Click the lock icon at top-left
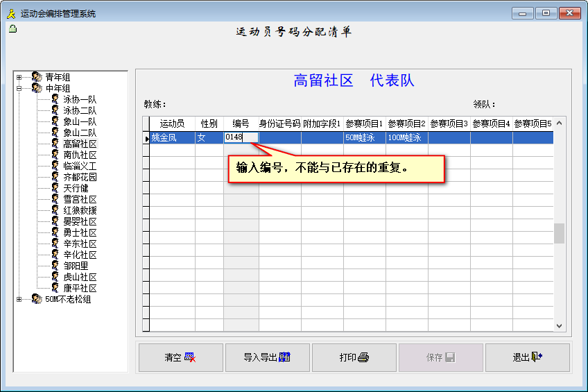Viewport: 588px width, 392px height. click(12, 28)
